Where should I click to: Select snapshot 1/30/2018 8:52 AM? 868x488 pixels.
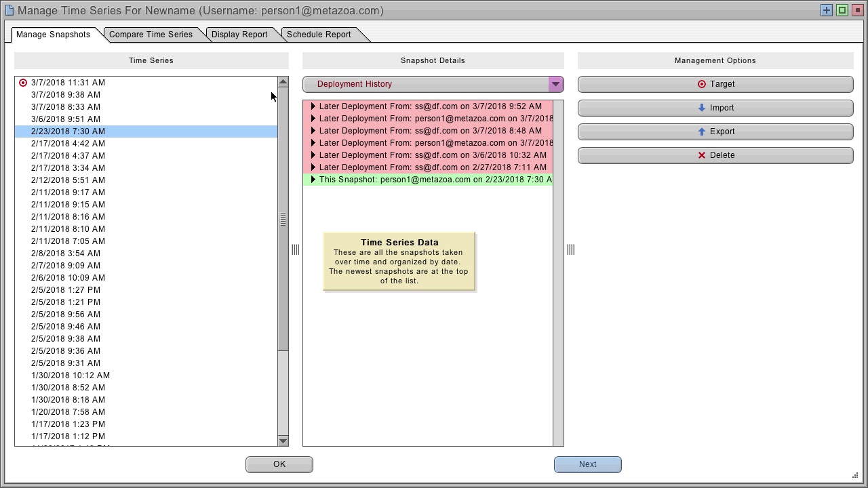146,388
